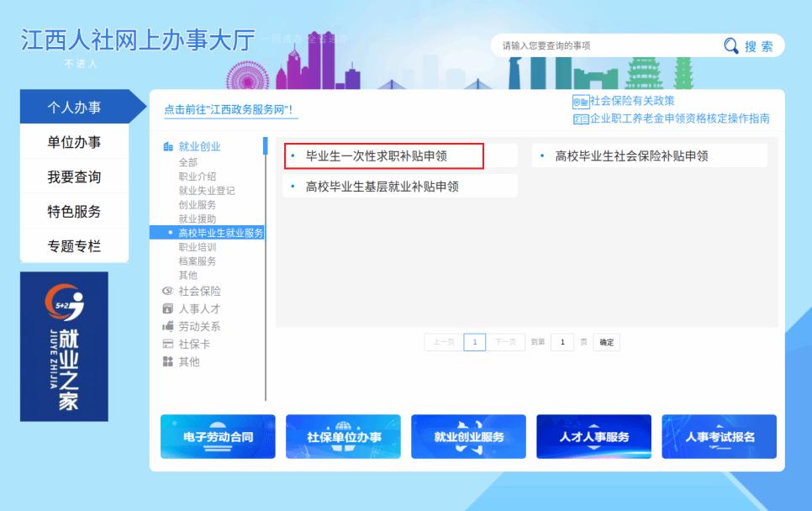Click the 就业之家 banner image
The height and width of the screenshot is (511, 812).
point(64,346)
